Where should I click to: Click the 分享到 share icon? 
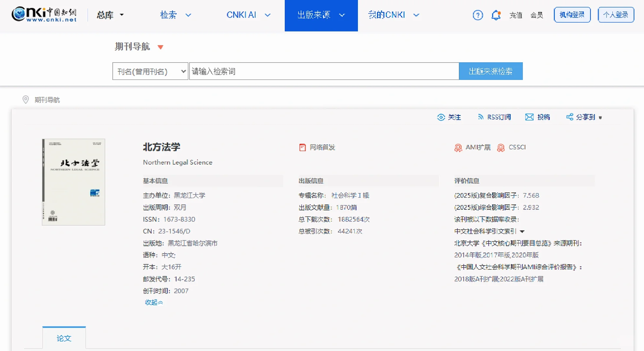(569, 117)
